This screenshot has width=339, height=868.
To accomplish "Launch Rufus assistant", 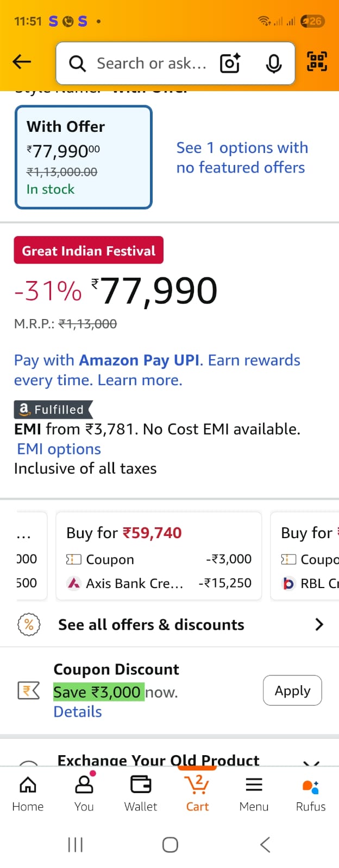I will (310, 793).
